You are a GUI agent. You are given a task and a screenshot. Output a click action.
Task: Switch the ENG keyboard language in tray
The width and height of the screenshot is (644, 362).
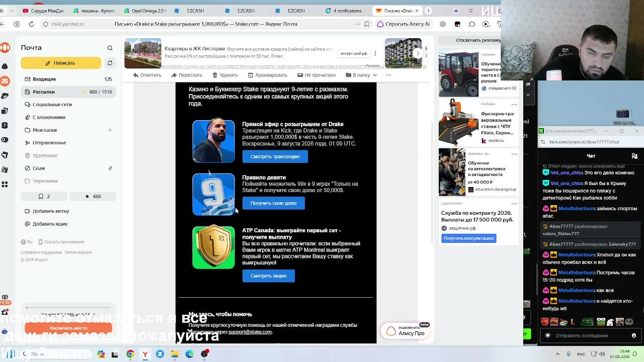click(581, 354)
